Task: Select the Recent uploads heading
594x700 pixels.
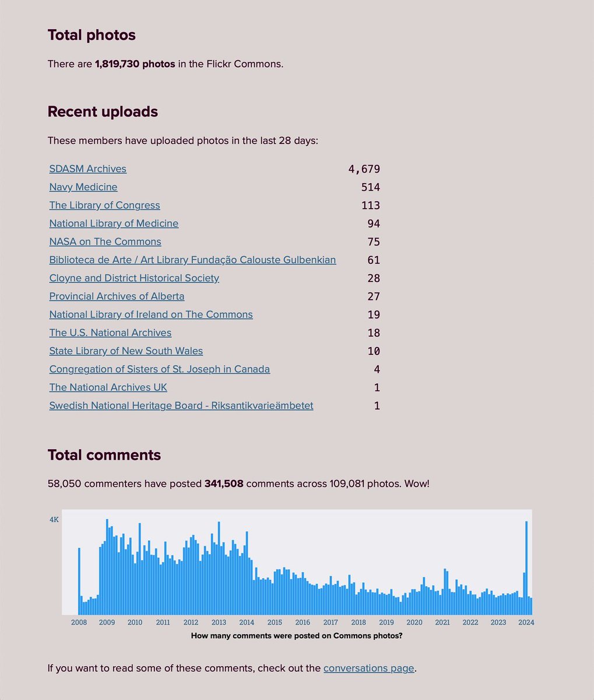Action: pos(103,111)
